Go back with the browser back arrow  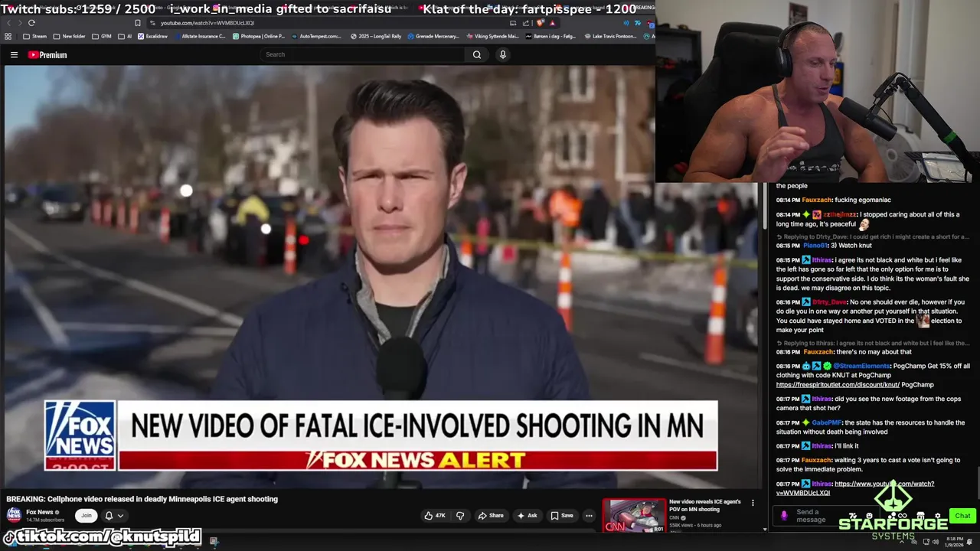[10, 23]
